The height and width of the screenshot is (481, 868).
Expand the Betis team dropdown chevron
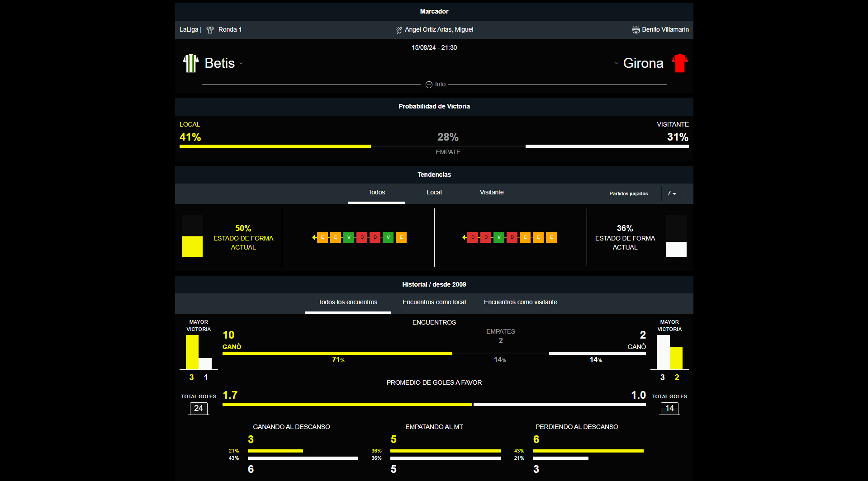(241, 64)
